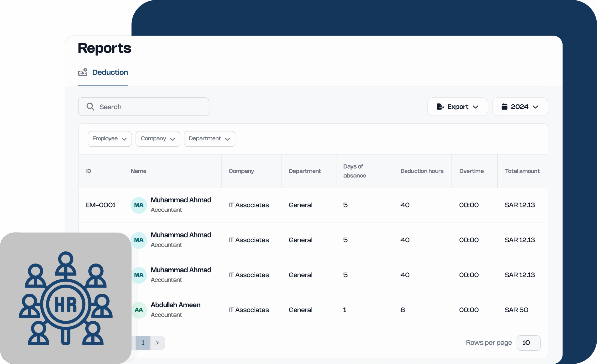597x364 pixels.
Task: Click the Deduction money icon
Action: tap(83, 72)
